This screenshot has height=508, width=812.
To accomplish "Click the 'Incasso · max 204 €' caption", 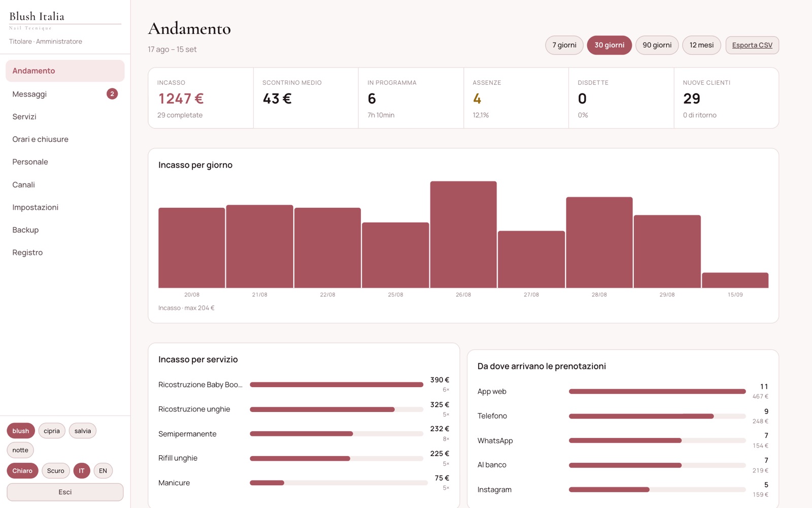I will (186, 308).
